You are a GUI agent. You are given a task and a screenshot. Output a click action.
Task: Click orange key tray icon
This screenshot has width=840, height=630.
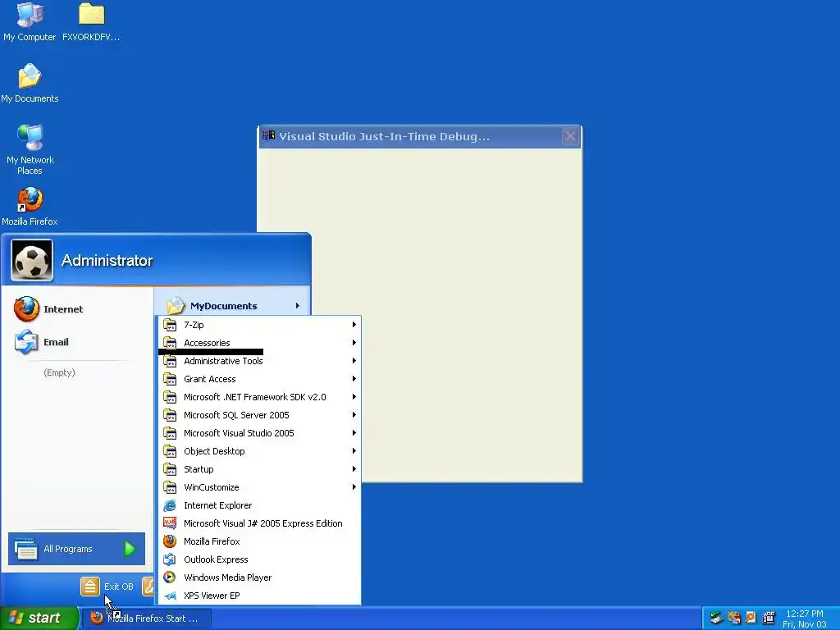[751, 618]
